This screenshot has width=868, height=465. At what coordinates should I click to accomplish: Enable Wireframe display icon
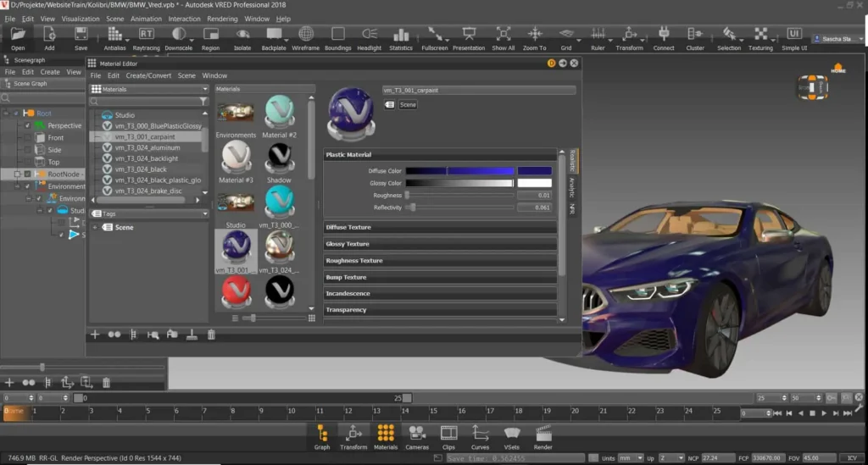click(305, 34)
